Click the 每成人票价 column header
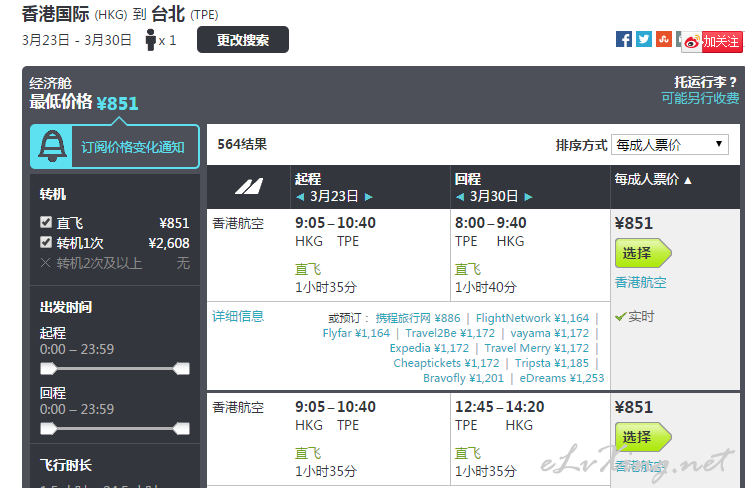 pos(646,180)
